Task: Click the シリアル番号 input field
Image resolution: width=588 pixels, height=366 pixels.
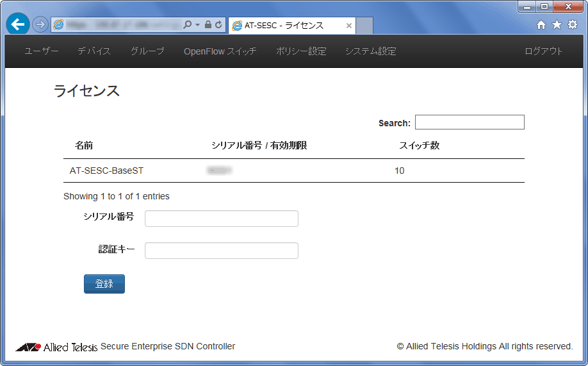Action: [x=222, y=219]
